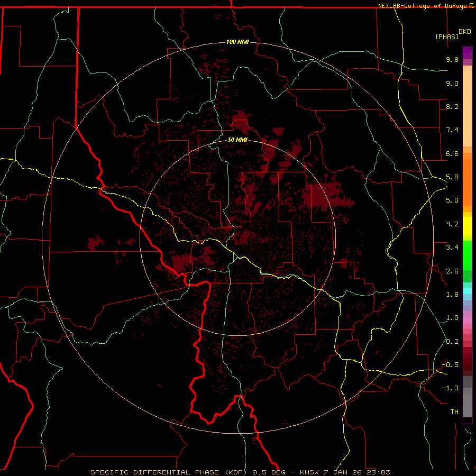The width and height of the screenshot is (476, 476).
Task: Pick the pink segment of color bar
Action: pyautogui.click(x=467, y=321)
